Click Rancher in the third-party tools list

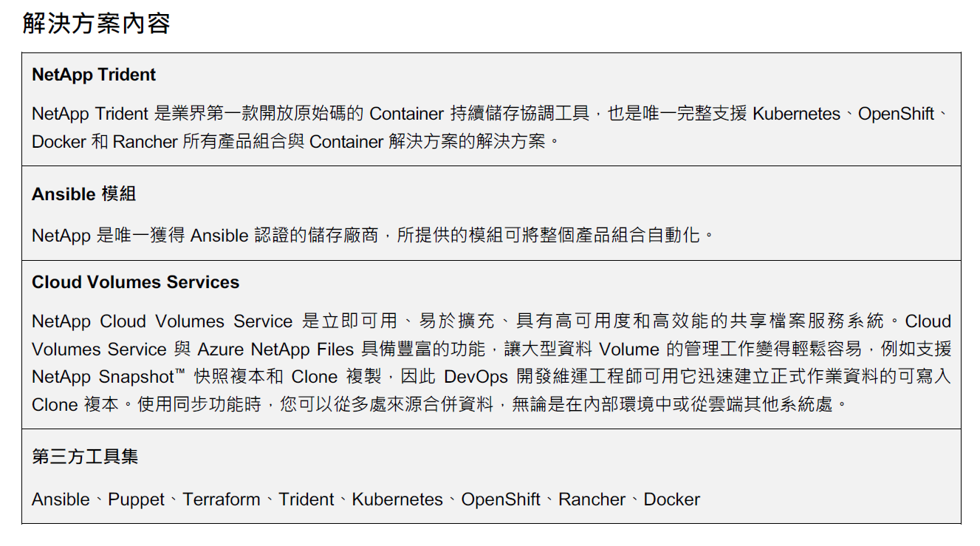point(592,499)
